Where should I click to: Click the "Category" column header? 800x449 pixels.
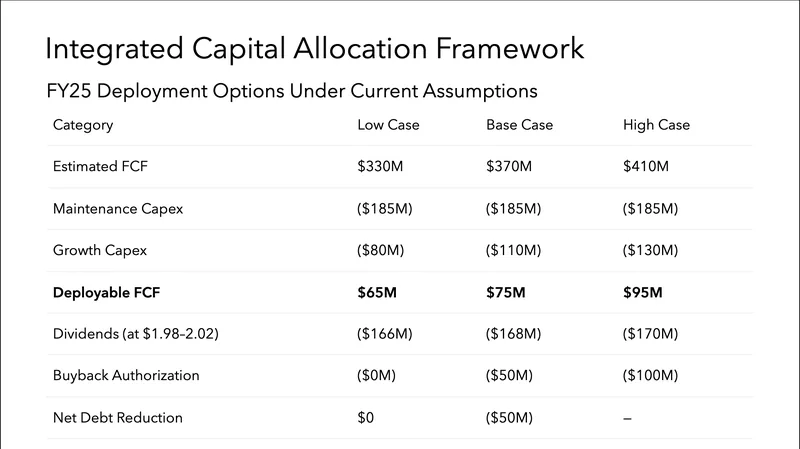(83, 125)
